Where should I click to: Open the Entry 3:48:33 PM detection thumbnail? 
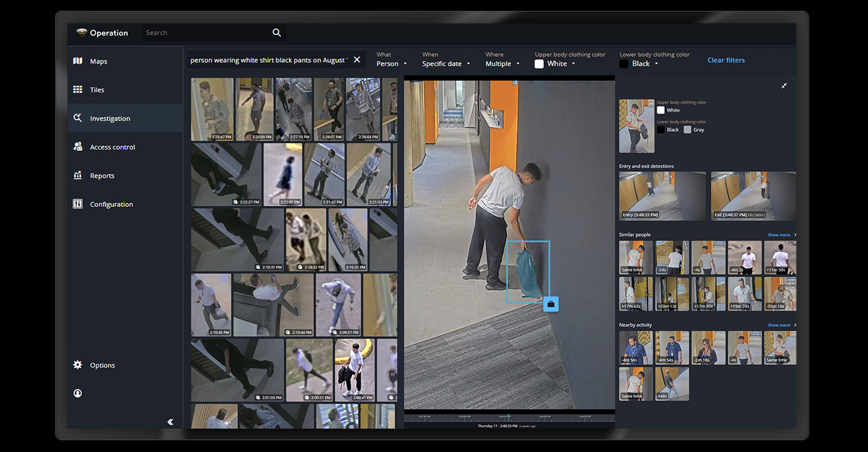(662, 196)
